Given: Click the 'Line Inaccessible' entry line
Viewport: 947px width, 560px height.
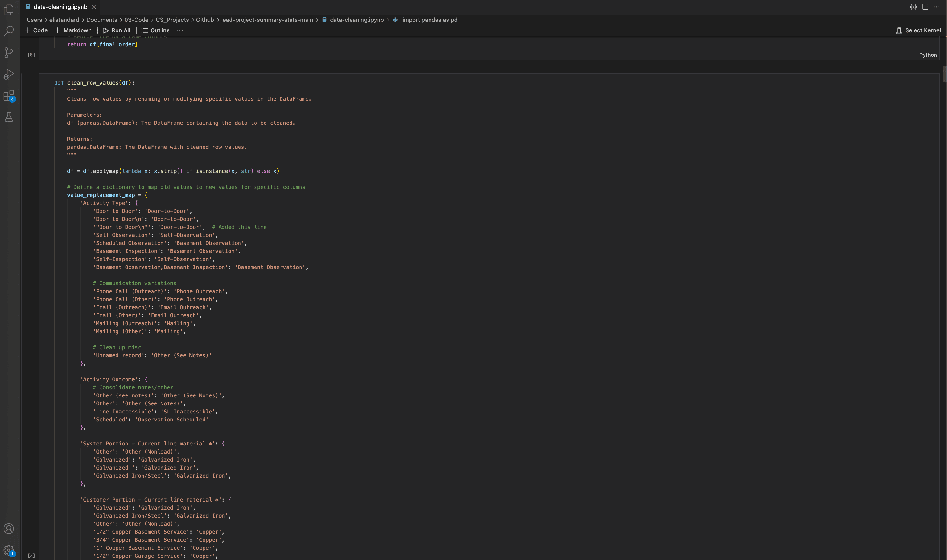Looking at the screenshot, I should coord(156,412).
